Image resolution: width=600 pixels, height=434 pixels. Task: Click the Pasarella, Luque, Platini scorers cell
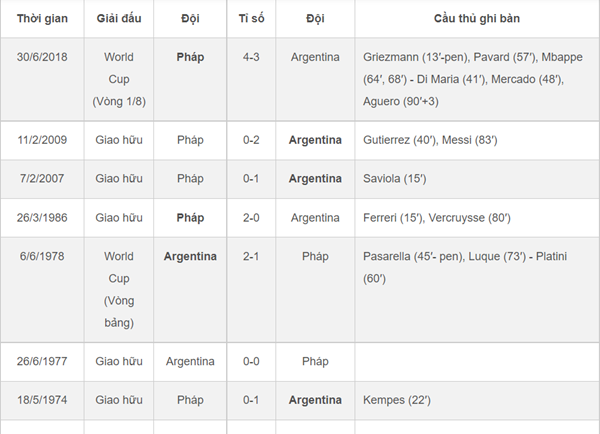pyautogui.click(x=465, y=267)
